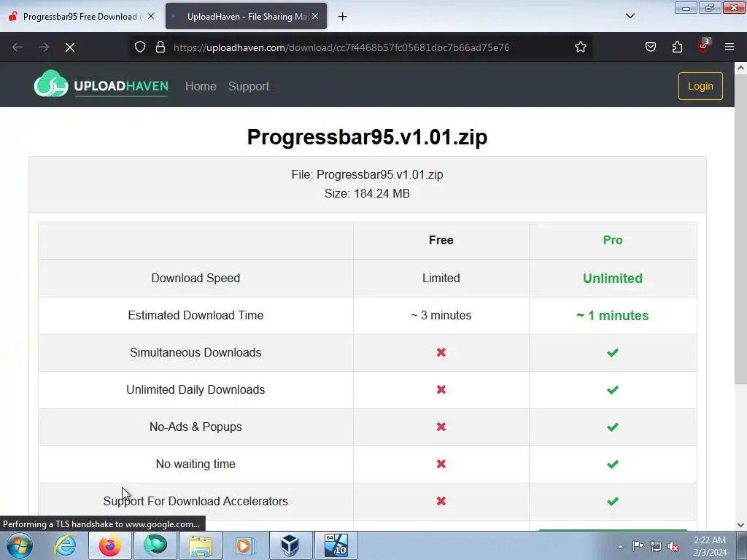Click the ~ 1 minutes Pro cell
Viewport: 747px width, 560px height.
(x=613, y=315)
